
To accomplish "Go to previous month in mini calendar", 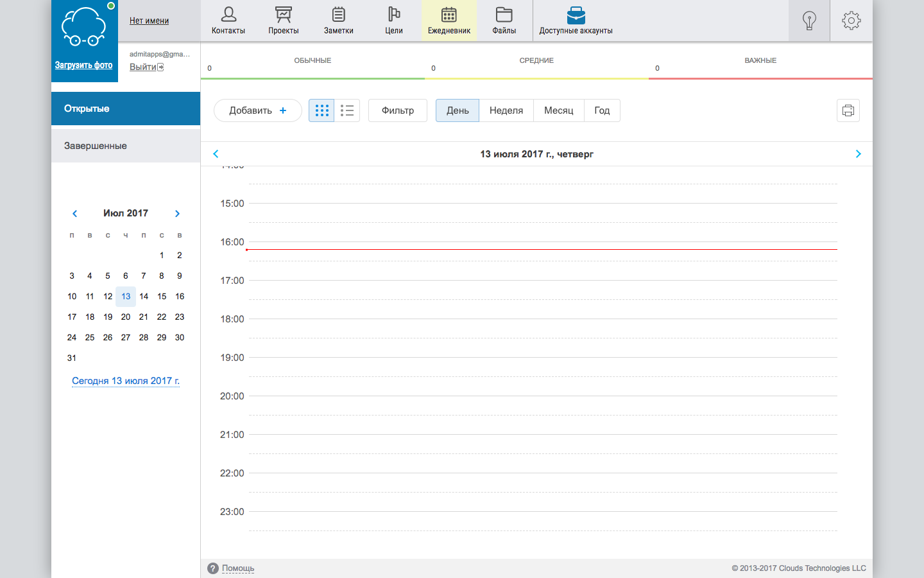I will pyautogui.click(x=74, y=213).
